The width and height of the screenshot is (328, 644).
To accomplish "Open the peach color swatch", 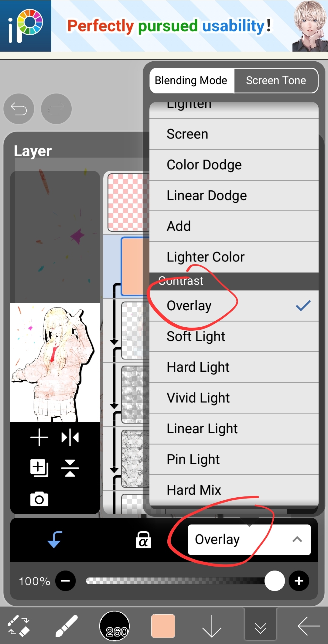I will click(x=163, y=626).
